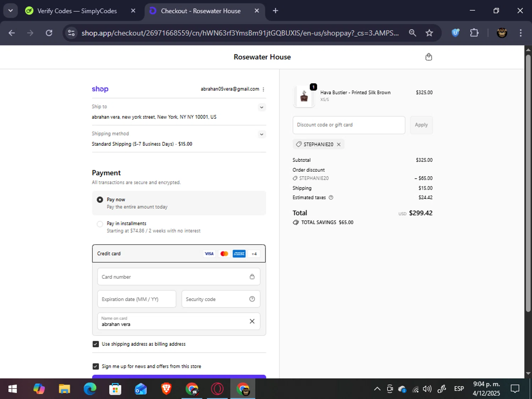Viewport: 532px width, 399px height.
Task: Open the browser profile avatar
Action: (x=502, y=33)
